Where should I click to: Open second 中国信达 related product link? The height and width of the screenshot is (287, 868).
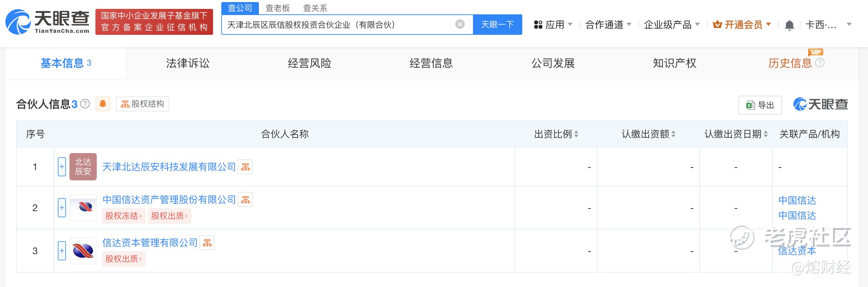point(797,216)
